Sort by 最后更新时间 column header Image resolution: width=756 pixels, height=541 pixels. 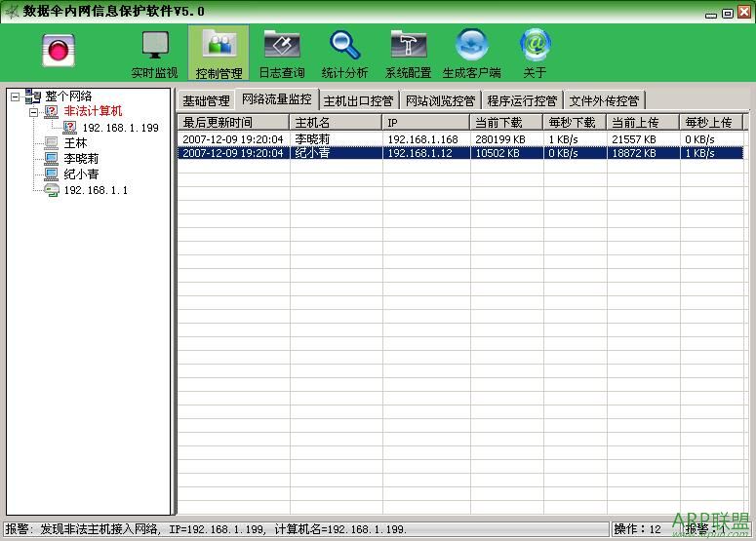[233, 123]
